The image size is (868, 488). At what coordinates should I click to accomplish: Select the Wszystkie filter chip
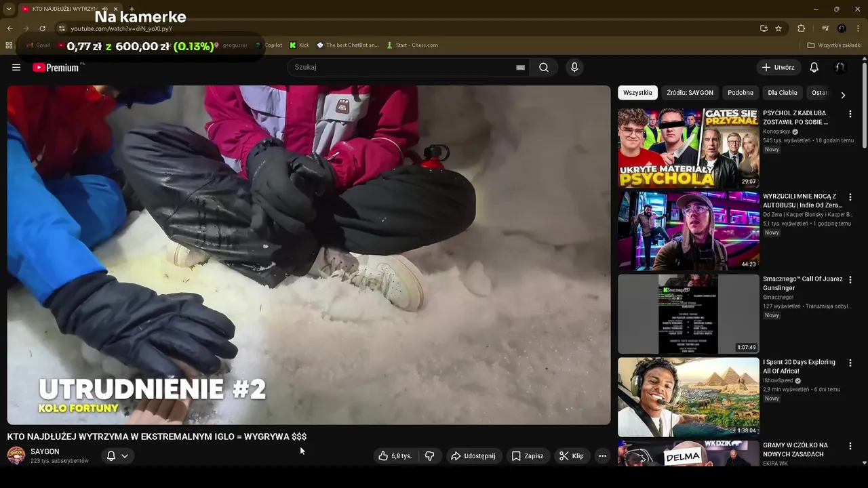[x=637, y=93]
